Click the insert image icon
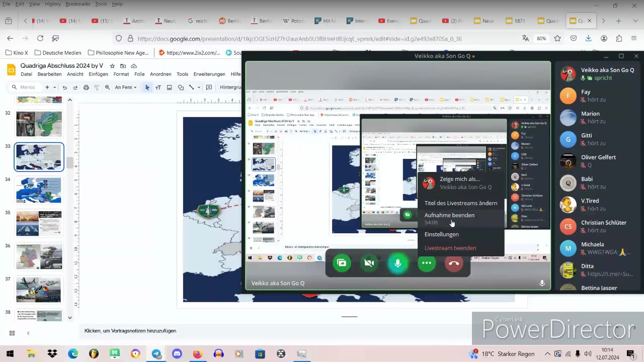 169,87
